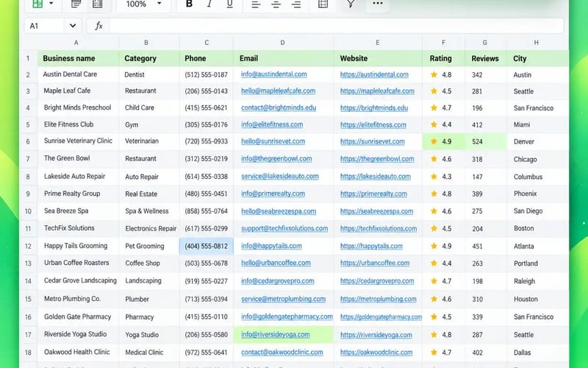The height and width of the screenshot is (368, 588).
Task: Open the zoom level 100% dropdown
Action: [143, 4]
